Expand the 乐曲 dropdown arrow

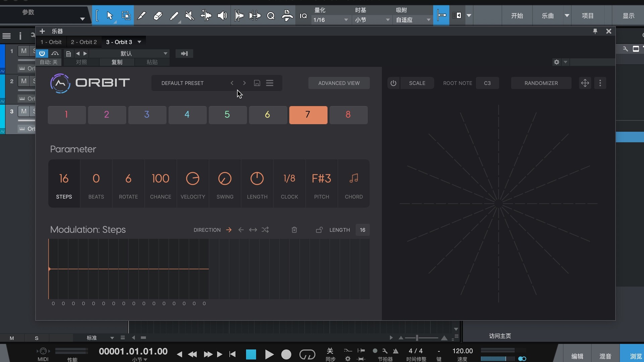pyautogui.click(x=567, y=16)
